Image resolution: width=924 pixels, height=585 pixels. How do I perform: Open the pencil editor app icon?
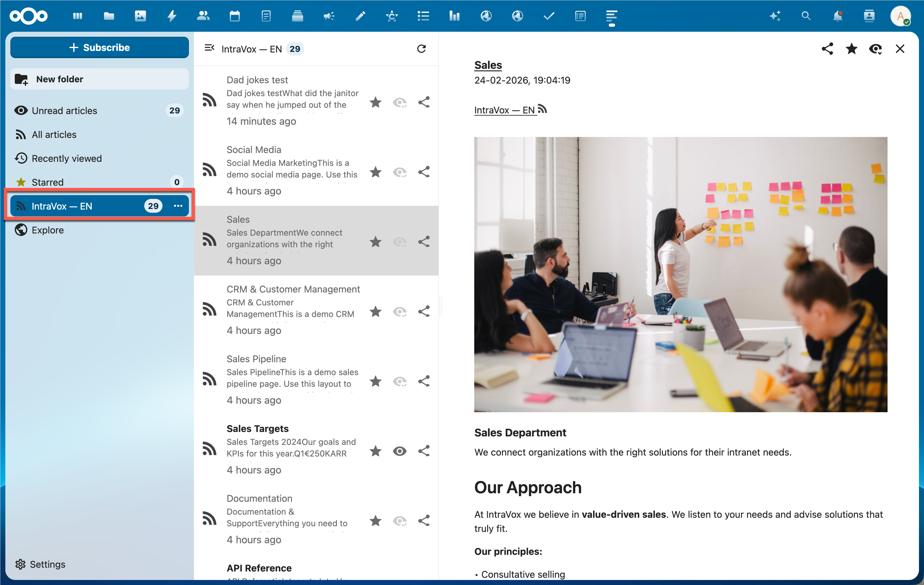360,16
